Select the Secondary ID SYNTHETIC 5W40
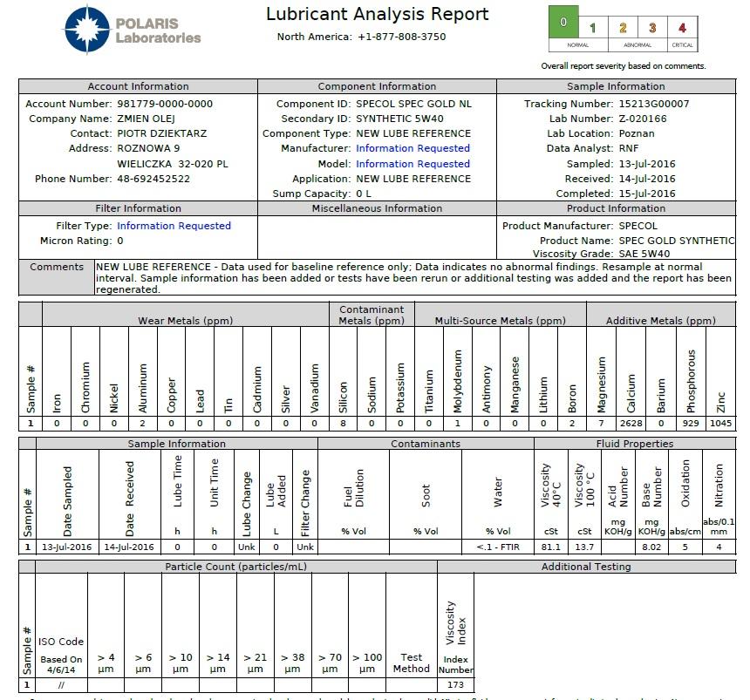This screenshot has width=750, height=700. (400, 119)
